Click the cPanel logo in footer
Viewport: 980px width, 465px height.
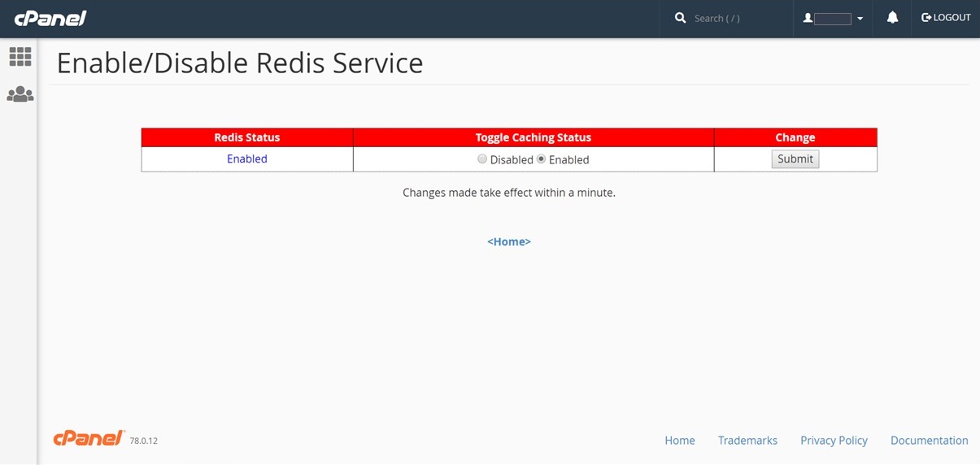click(x=89, y=438)
